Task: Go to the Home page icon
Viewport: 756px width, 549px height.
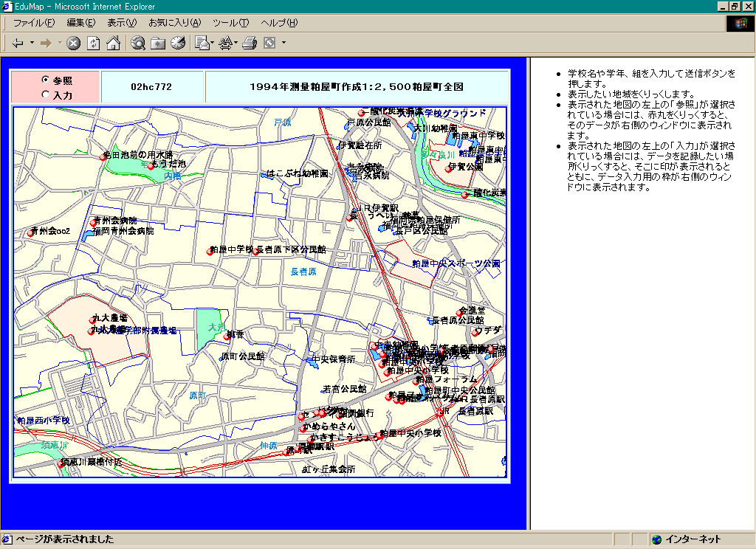Action: 113,44
